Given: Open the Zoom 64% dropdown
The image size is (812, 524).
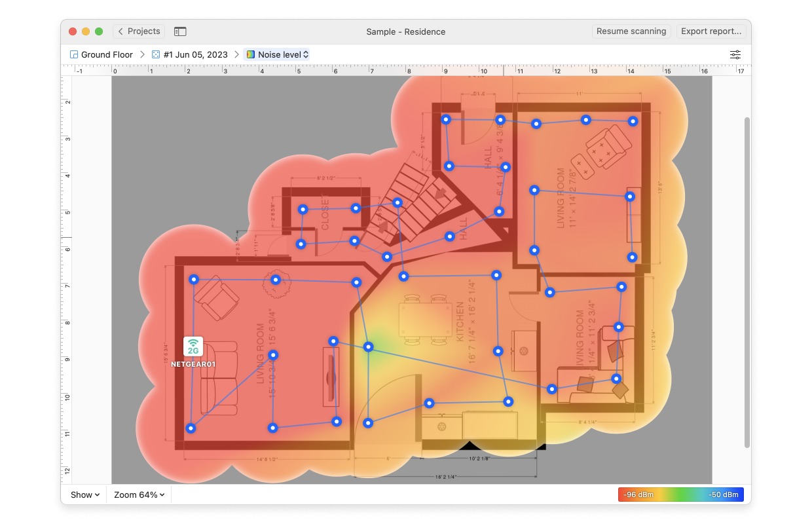Looking at the screenshot, I should pos(139,495).
